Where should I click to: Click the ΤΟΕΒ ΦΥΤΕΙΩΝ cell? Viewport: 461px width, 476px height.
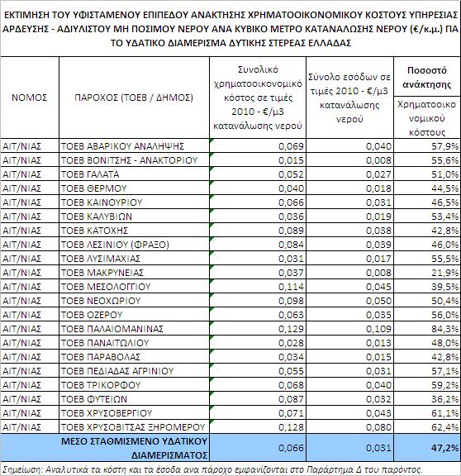[134, 399]
